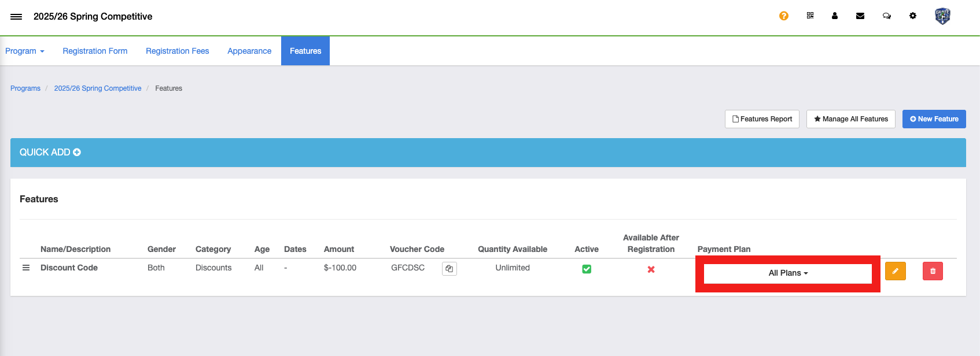Open the Program dropdown menu
This screenshot has width=980, height=356.
click(25, 51)
